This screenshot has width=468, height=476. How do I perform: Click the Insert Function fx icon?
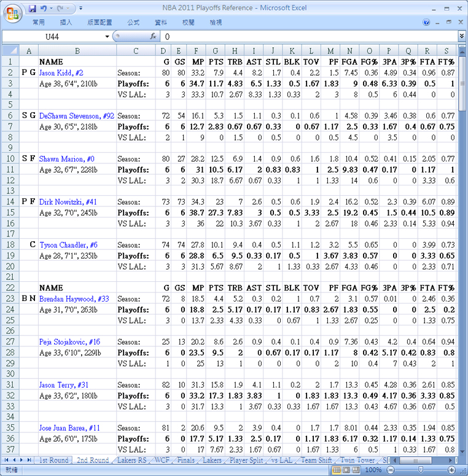coord(154,36)
